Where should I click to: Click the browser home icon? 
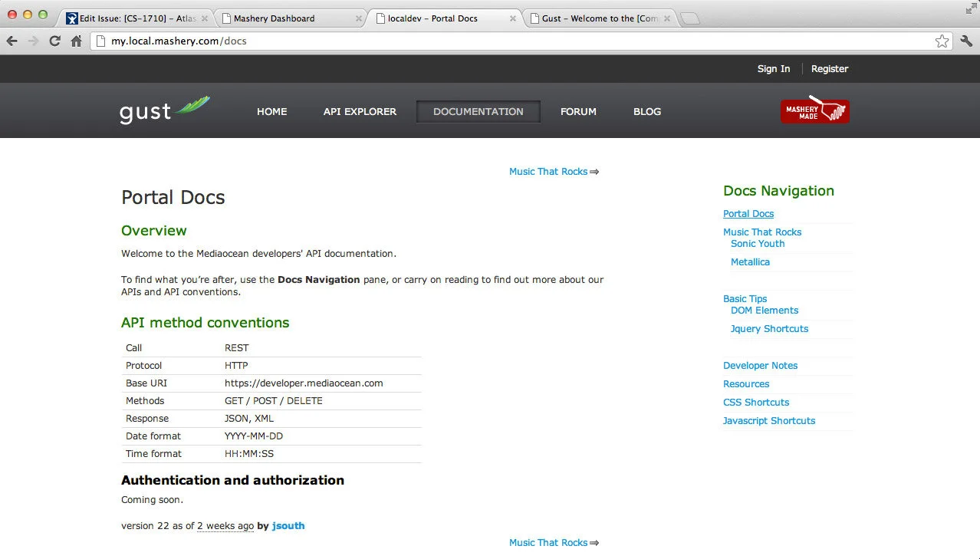[76, 41]
